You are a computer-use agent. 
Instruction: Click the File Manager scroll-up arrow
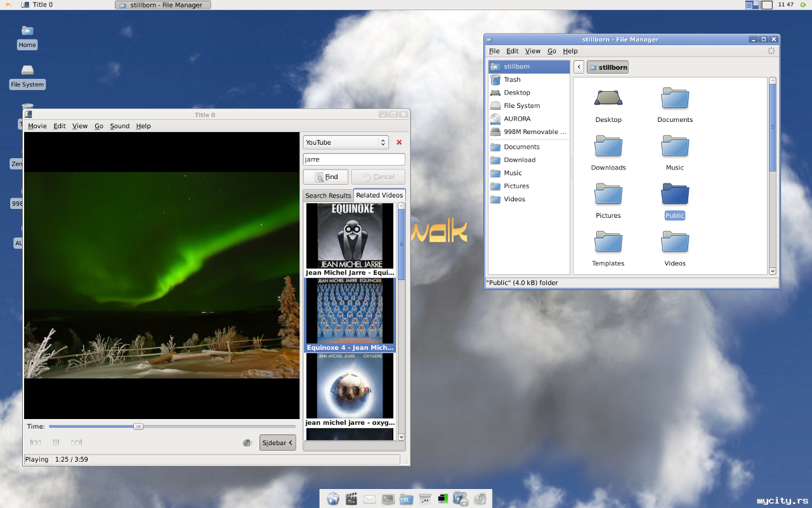pos(773,81)
